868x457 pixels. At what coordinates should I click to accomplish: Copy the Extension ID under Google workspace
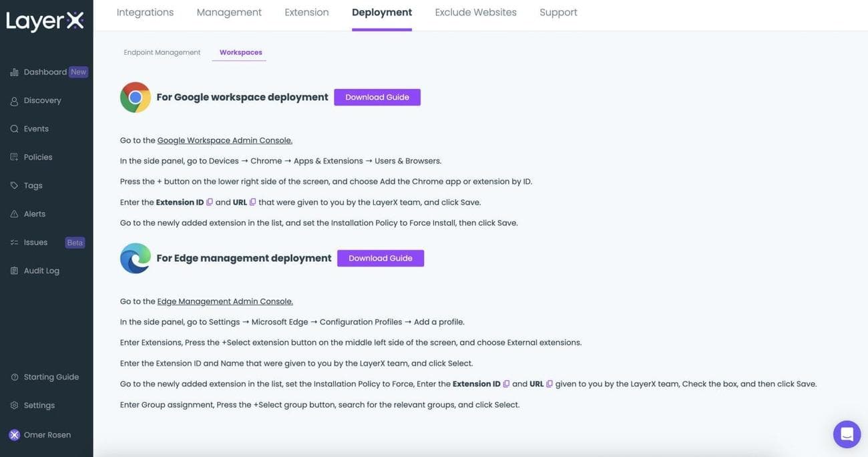[210, 202]
